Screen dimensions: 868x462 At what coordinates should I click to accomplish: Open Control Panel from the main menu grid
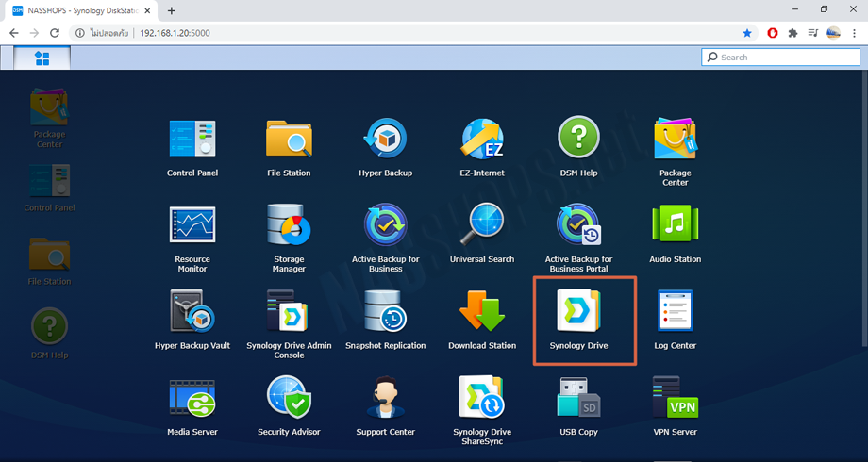coord(192,147)
